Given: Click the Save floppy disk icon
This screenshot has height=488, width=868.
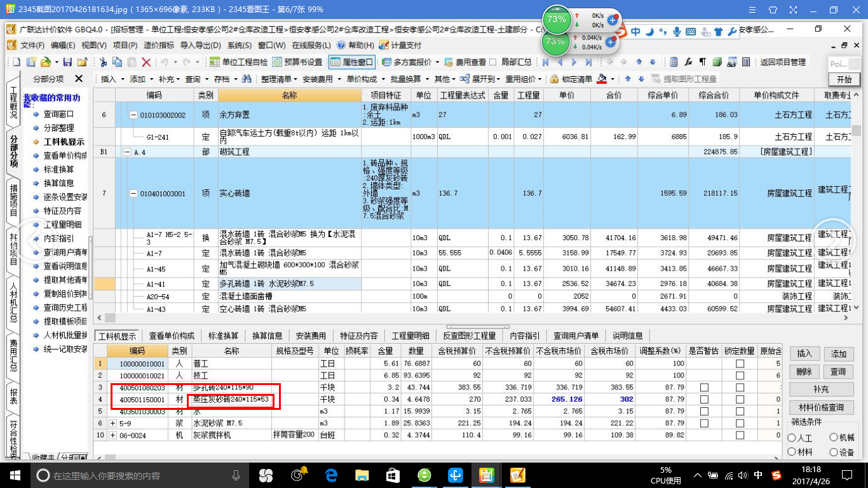Looking at the screenshot, I should 67,62.
